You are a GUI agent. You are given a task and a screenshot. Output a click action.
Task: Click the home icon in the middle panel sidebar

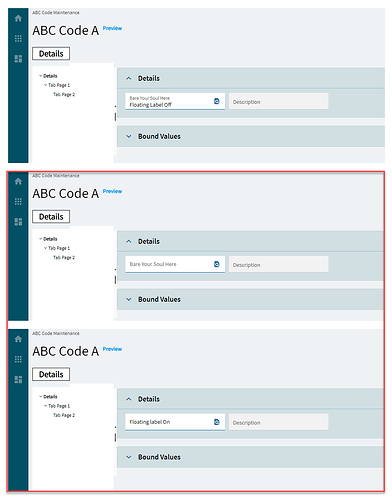(18, 181)
